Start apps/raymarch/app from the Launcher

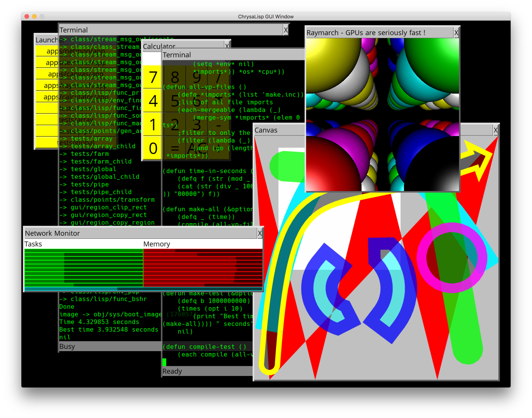point(47,86)
